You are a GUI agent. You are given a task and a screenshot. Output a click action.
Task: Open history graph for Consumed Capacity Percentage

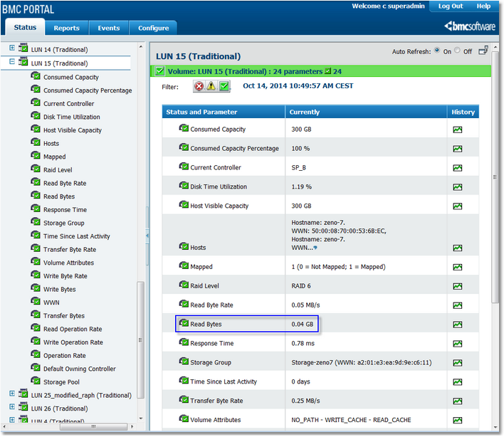pos(457,149)
